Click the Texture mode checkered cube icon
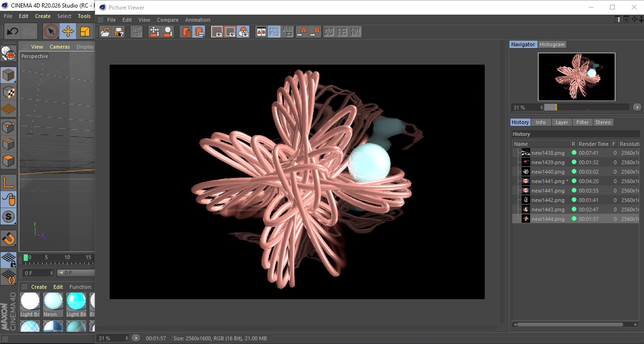This screenshot has width=644, height=344. click(x=9, y=92)
